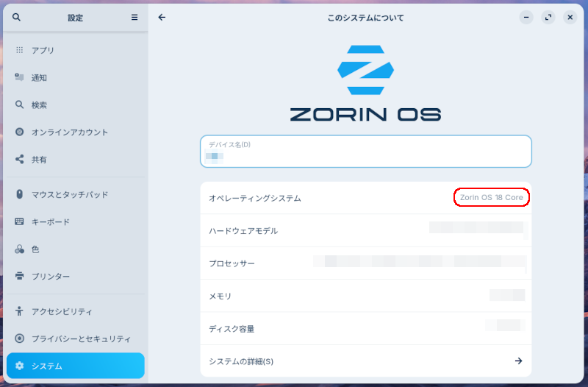
Task: Click the プリンター printer icon in sidebar
Action: click(20, 277)
